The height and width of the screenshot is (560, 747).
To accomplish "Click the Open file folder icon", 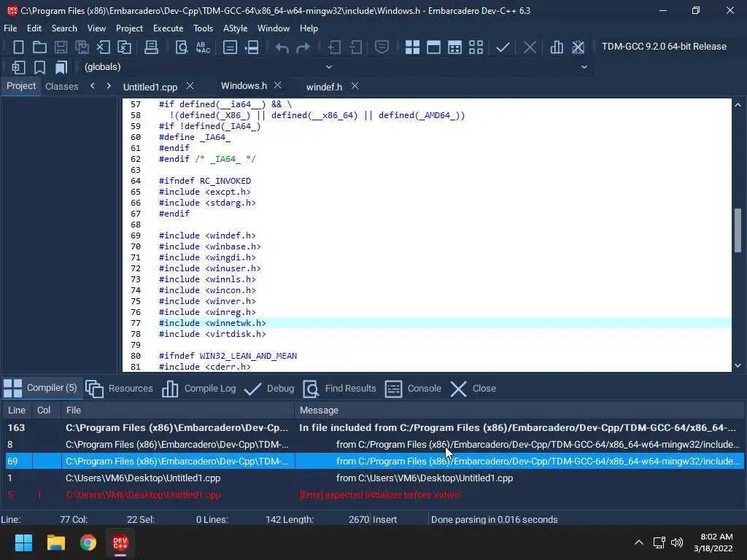I will pyautogui.click(x=39, y=47).
